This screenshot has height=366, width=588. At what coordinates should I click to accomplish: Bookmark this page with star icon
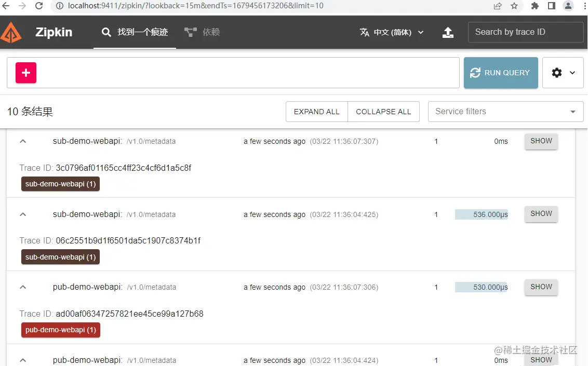click(514, 6)
